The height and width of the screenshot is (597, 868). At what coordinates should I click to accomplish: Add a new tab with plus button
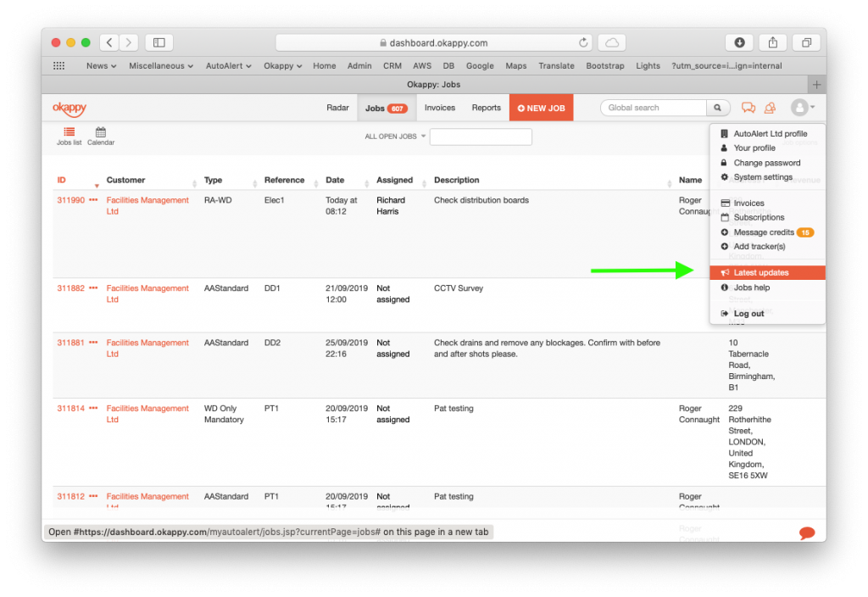pos(816,85)
